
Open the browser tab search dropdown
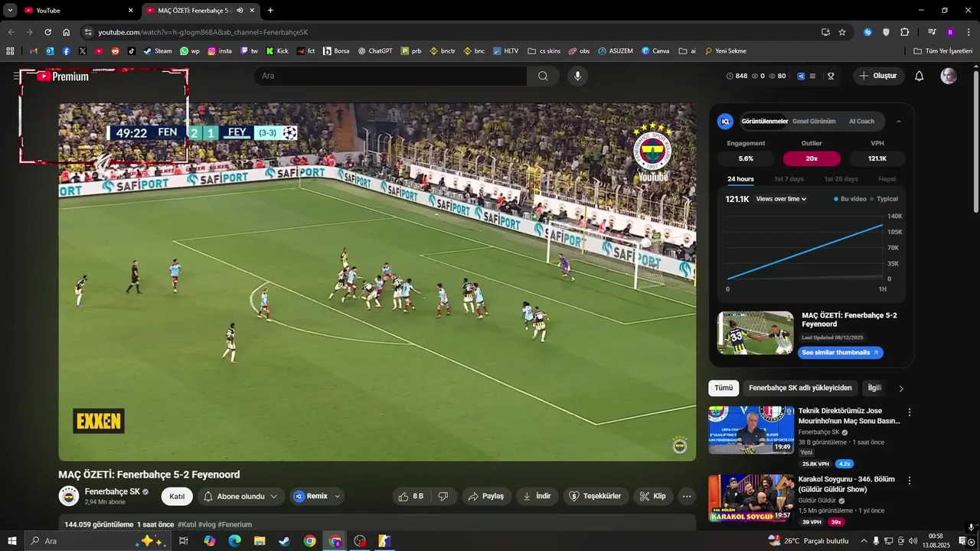click(x=10, y=10)
